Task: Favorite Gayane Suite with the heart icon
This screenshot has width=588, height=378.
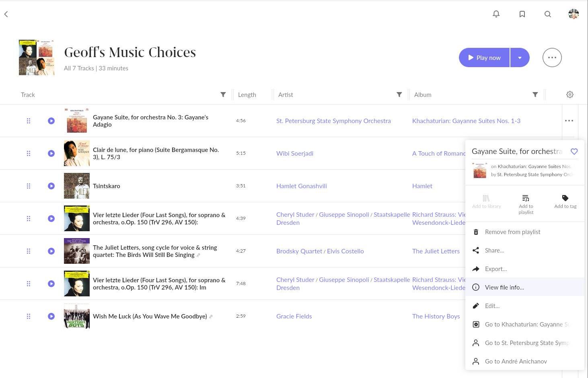Action: [x=574, y=152]
